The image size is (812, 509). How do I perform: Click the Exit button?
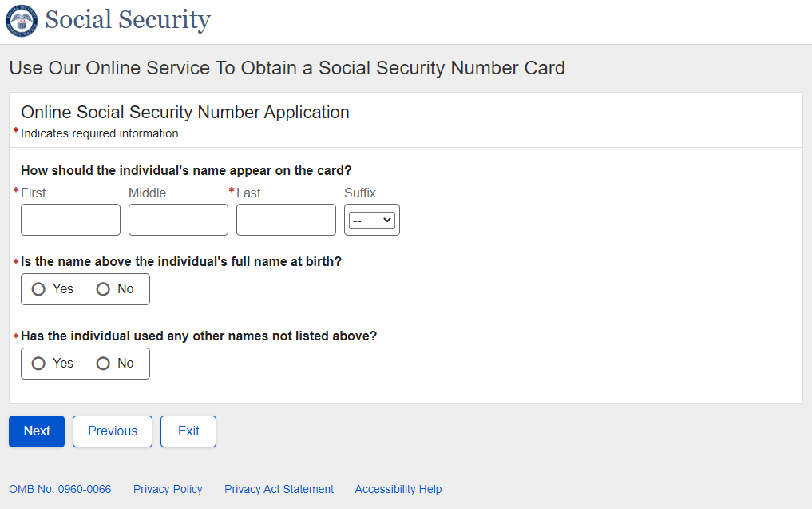coord(188,431)
